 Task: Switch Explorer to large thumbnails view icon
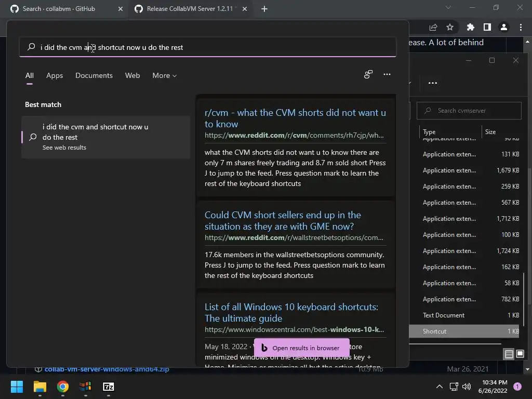pyautogui.click(x=520, y=354)
